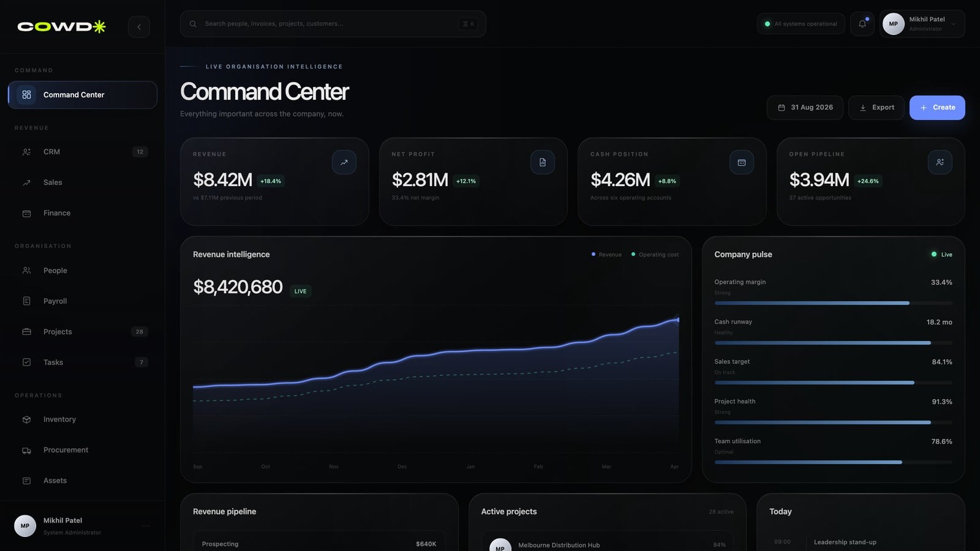The image size is (980, 551).
Task: Click the Finance card icon in the sidebar
Action: 26,213
